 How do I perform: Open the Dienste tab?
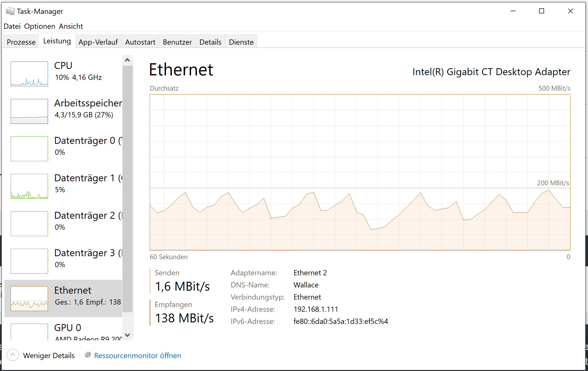point(241,42)
